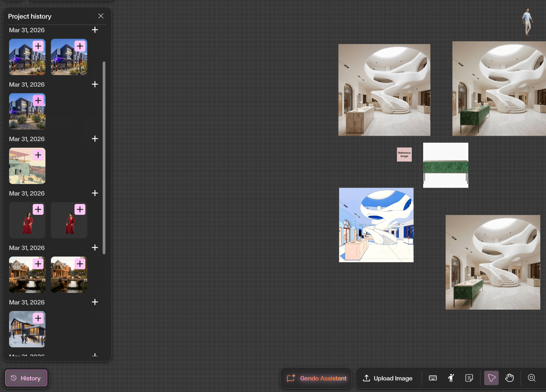Image resolution: width=546 pixels, height=392 pixels.
Task: Click plus beside last full Mar 31 heading
Action: coord(95,302)
